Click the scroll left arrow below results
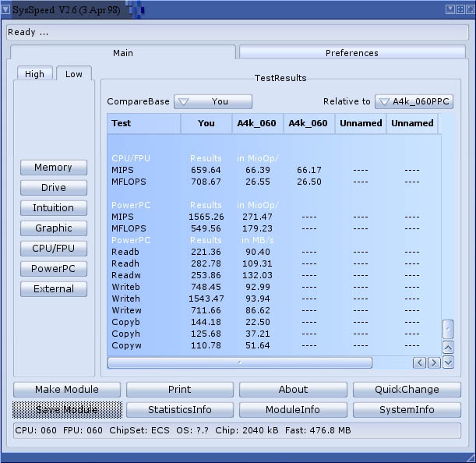 pyautogui.click(x=419, y=362)
